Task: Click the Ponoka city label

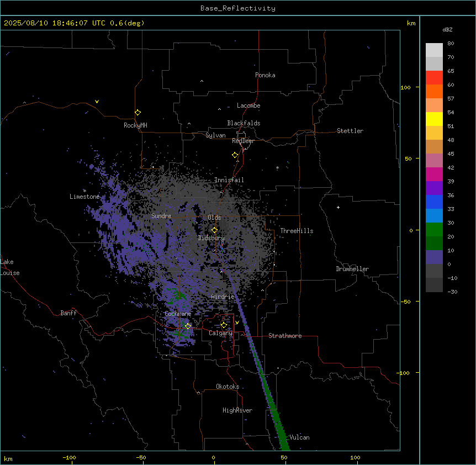Action: pyautogui.click(x=265, y=75)
